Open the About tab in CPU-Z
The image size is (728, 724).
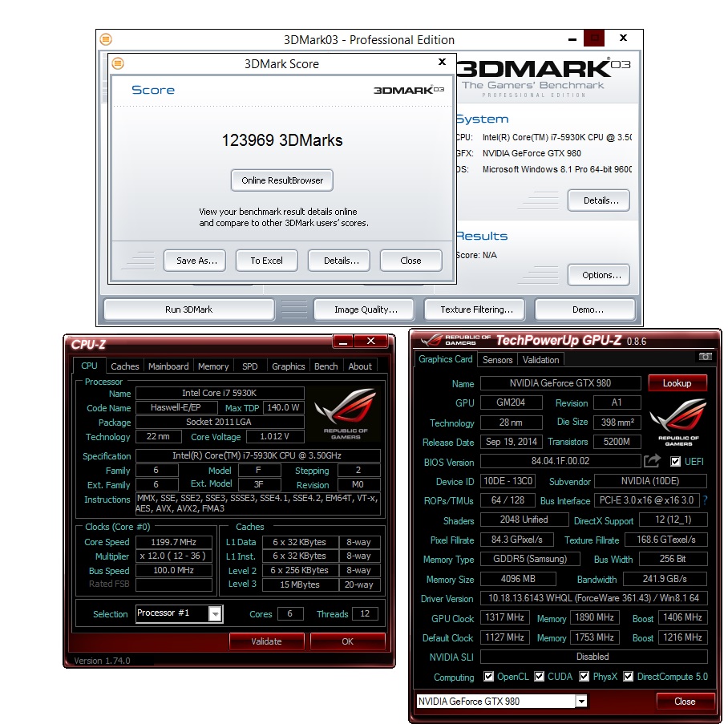point(360,366)
